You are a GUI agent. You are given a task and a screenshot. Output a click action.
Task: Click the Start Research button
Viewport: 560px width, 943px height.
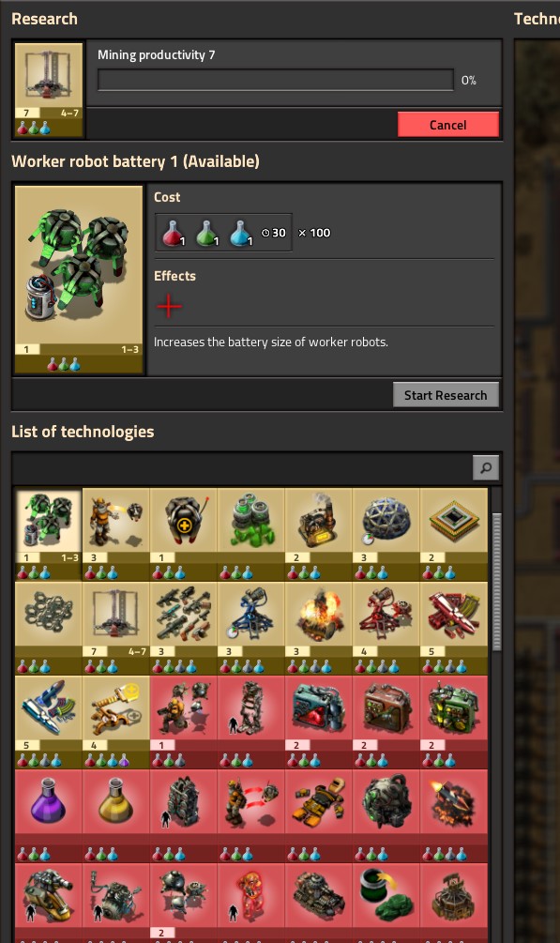coord(446,395)
